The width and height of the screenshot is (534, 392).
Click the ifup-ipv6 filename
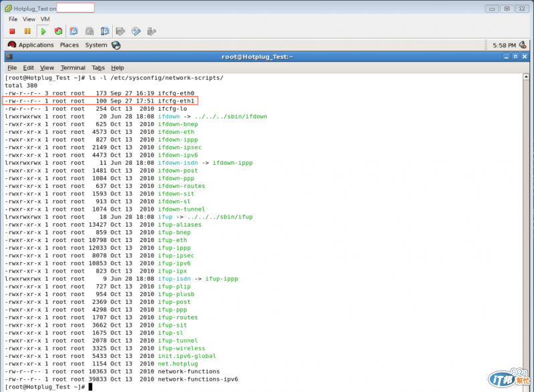(174, 263)
